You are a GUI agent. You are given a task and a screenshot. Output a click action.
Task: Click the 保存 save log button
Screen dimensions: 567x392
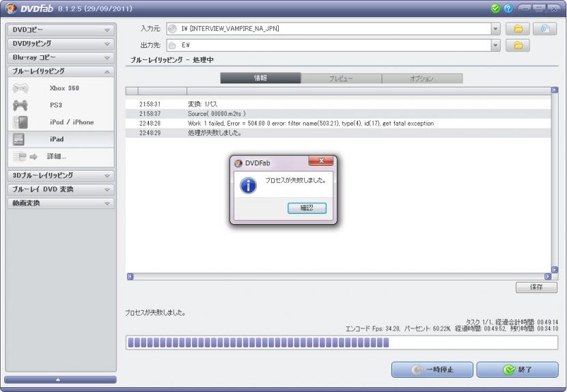pos(536,287)
